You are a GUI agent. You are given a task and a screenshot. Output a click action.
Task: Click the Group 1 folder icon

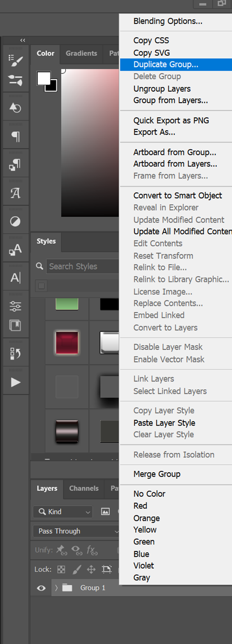tap(67, 588)
